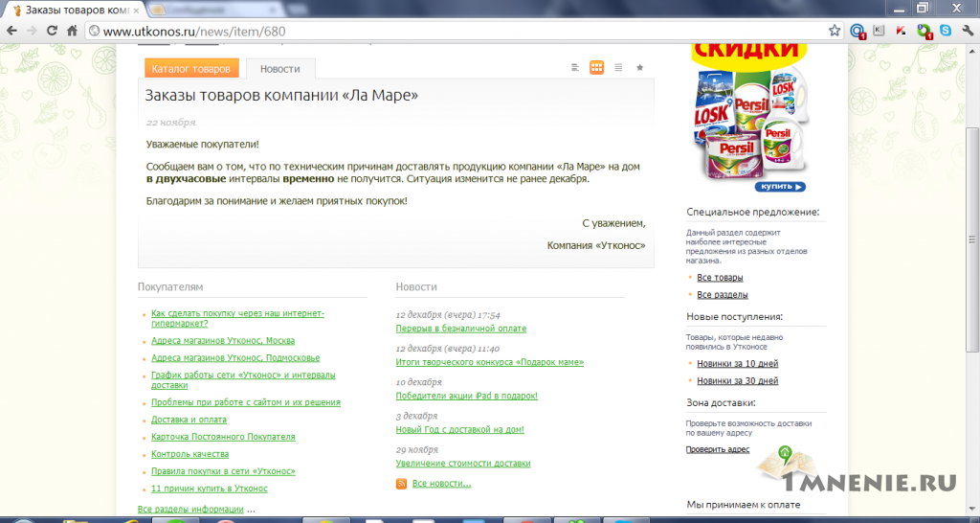Click the RSS feed icon near Все новости
The height and width of the screenshot is (523, 980).
coord(401,484)
